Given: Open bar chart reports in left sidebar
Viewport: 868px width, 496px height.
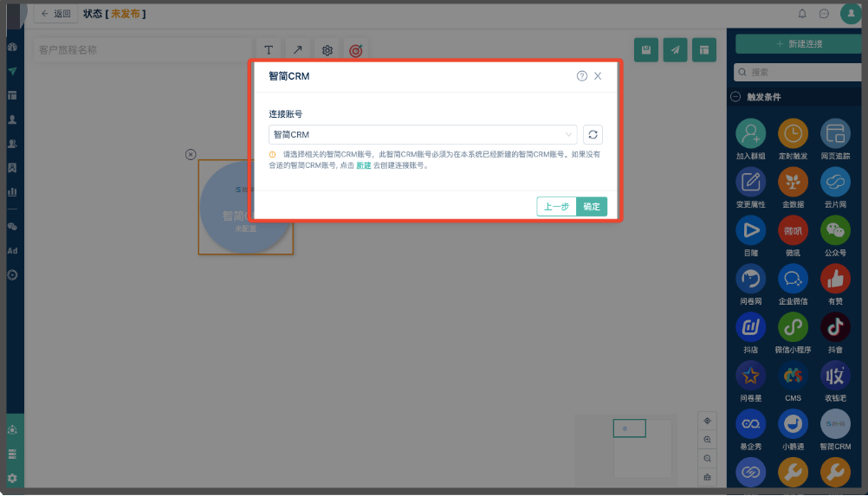Looking at the screenshot, I should (12, 192).
